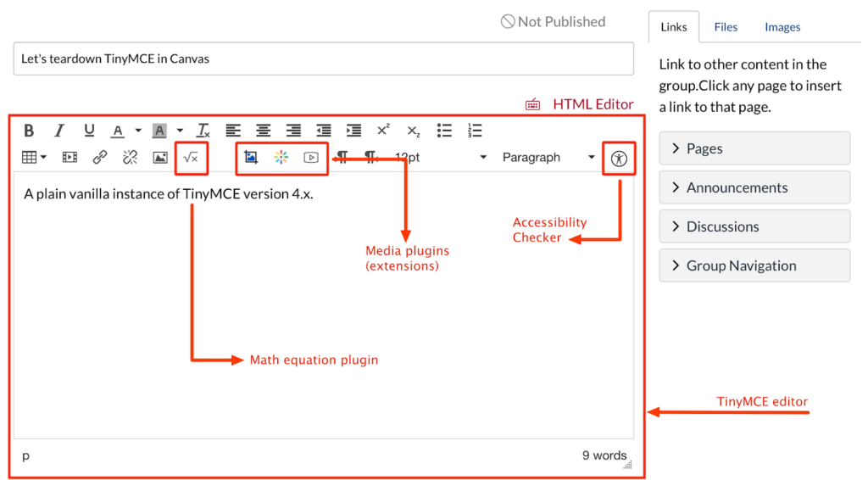Decrease indent (outdent)

coord(323,131)
